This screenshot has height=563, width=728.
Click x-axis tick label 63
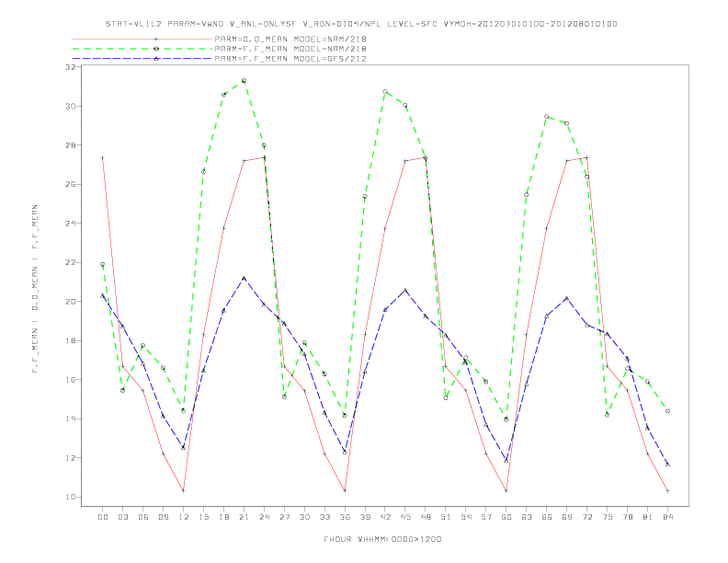(x=527, y=517)
